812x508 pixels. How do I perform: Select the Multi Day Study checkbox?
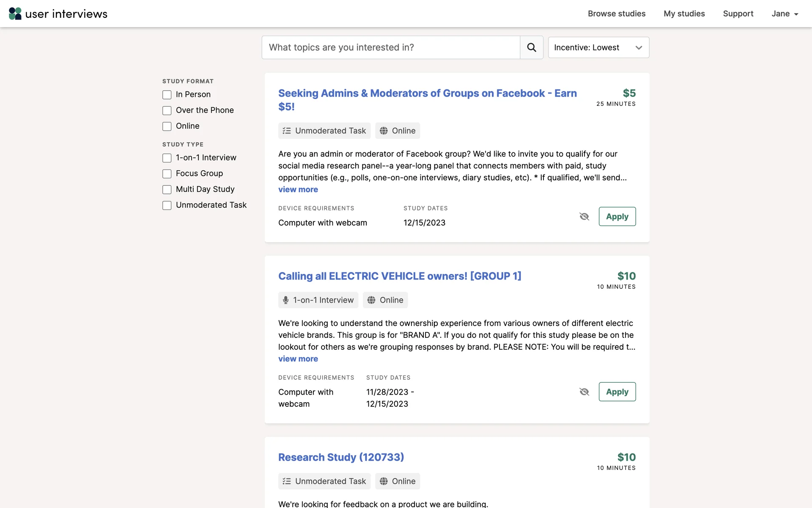167,190
